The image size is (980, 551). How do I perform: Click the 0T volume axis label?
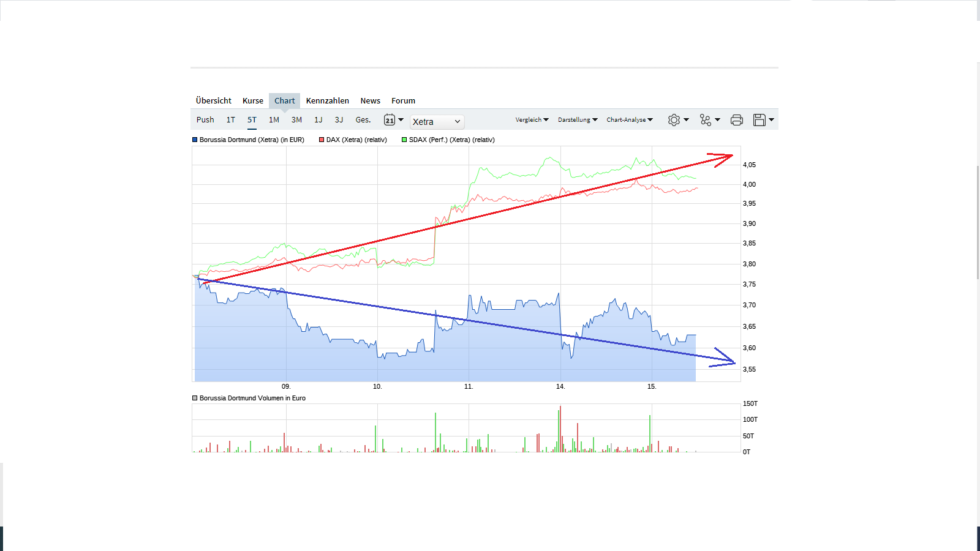(747, 452)
